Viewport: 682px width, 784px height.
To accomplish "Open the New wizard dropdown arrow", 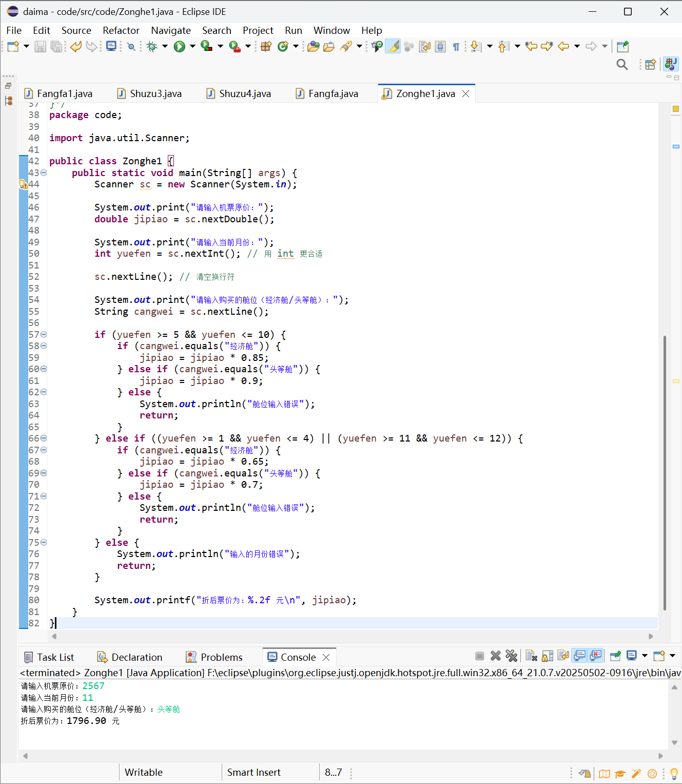I will point(27,47).
